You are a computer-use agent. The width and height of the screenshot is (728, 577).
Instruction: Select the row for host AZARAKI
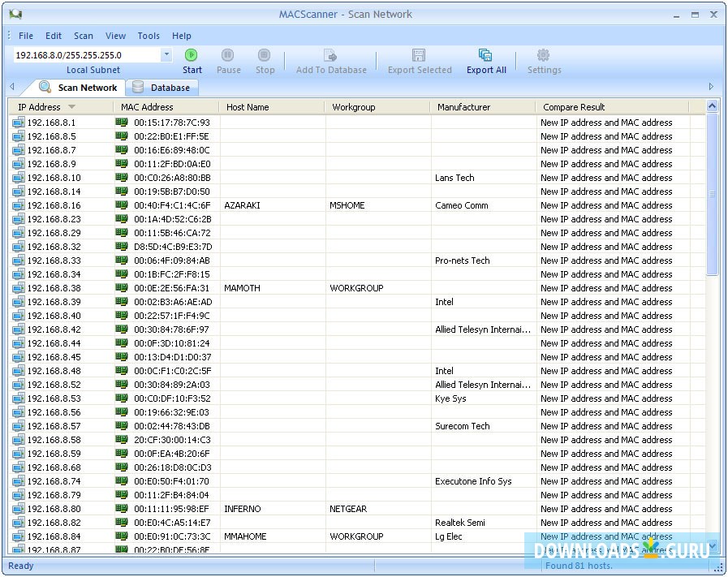click(x=242, y=205)
